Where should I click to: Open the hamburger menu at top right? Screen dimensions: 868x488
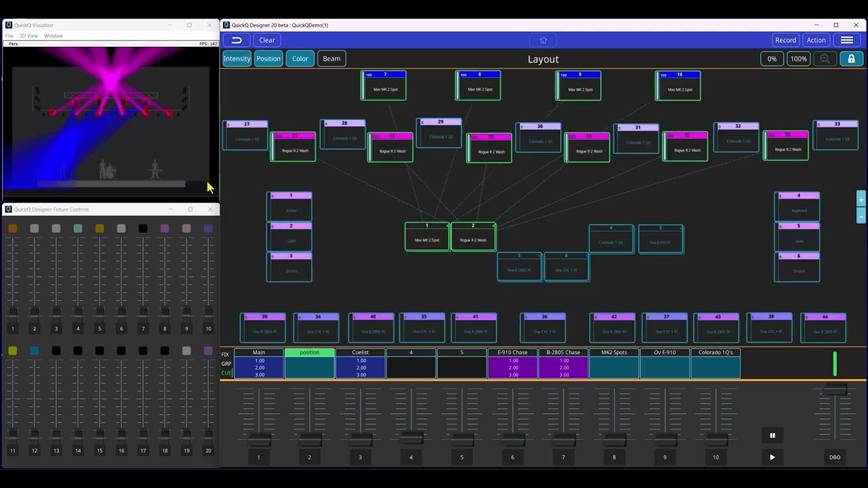(847, 40)
